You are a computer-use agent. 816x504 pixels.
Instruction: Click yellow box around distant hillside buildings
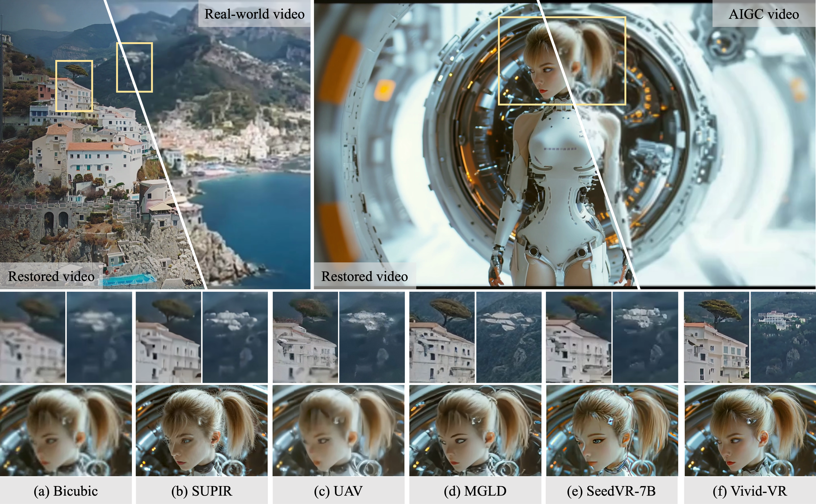coord(134,67)
